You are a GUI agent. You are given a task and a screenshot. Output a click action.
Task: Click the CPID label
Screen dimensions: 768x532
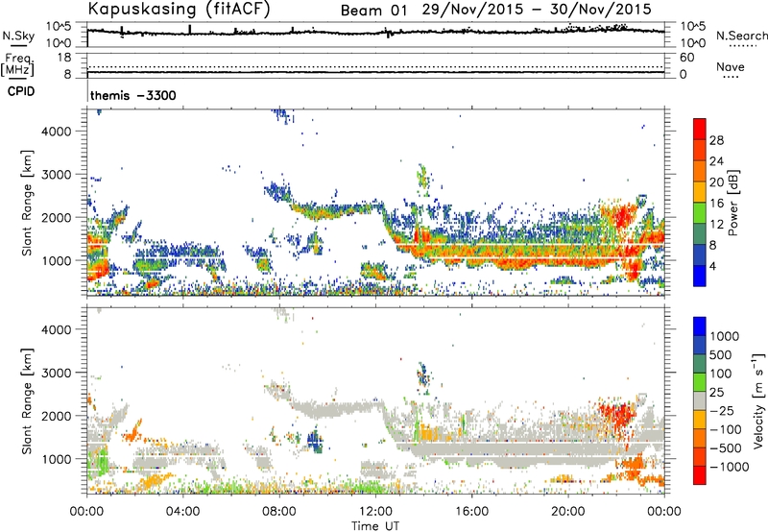21,91
